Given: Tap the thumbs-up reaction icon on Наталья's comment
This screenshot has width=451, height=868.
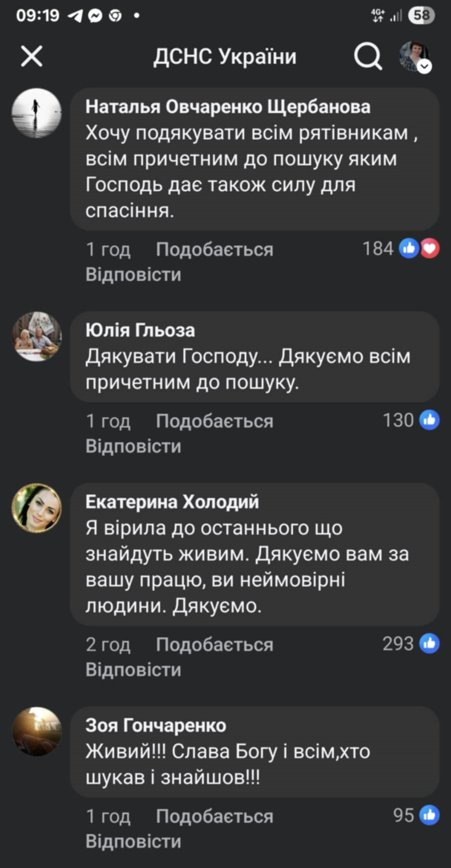Looking at the screenshot, I should pyautogui.click(x=410, y=248).
